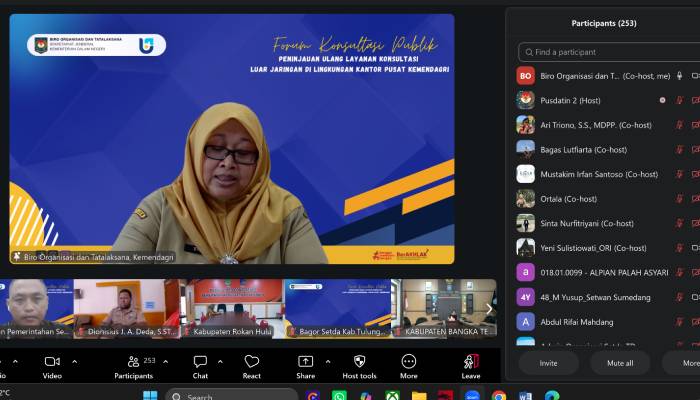Viewport: 700px width, 400px height.
Task: Unmute Sinta Nurfitriyani microphone icon
Action: tap(679, 223)
